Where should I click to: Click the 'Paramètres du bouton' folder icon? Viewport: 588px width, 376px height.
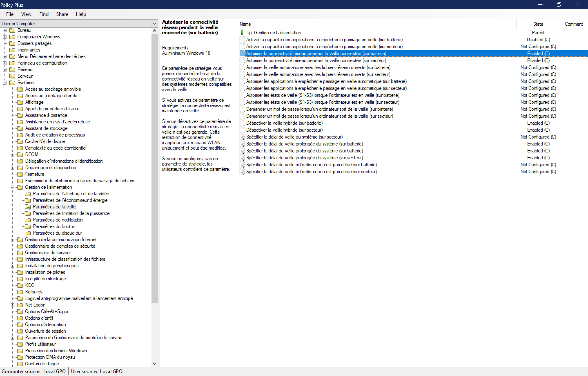coord(28,227)
